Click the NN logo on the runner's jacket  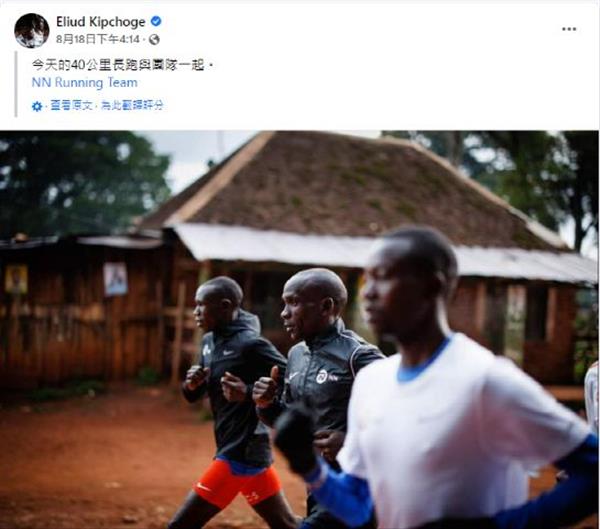pos(322,378)
